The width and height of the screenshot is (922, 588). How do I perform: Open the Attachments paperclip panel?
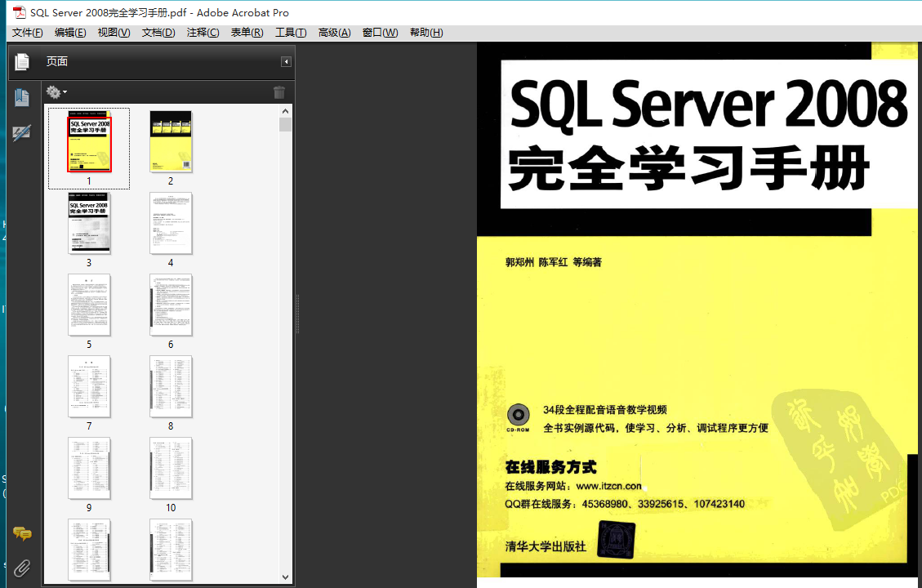pos(22,568)
